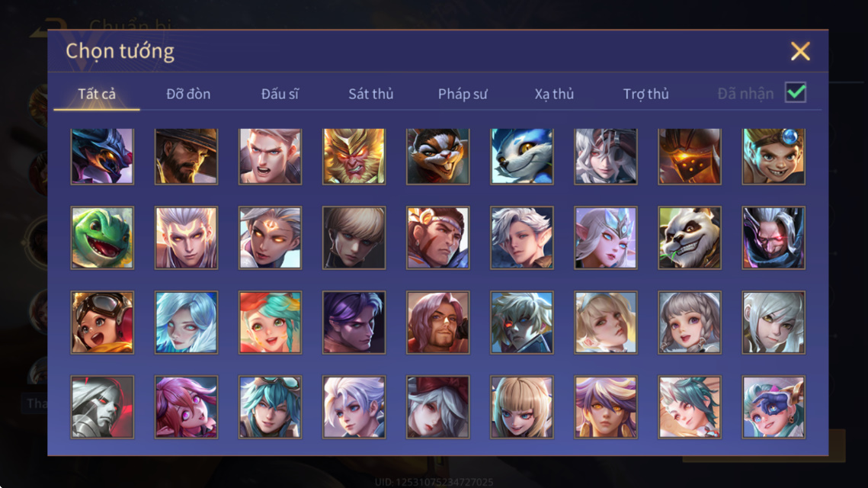Select the Đấu sĩ tab

tap(280, 94)
